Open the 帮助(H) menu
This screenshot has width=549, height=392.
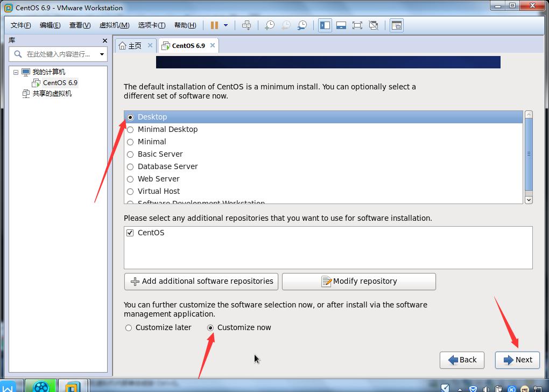pyautogui.click(x=185, y=25)
